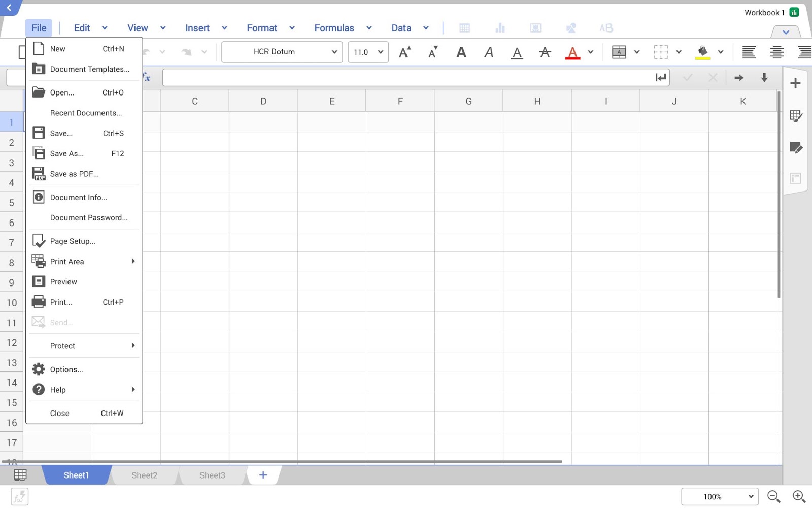Screen dimensions: 812x508
Task: Click the decrease font size icon
Action: pos(433,52)
